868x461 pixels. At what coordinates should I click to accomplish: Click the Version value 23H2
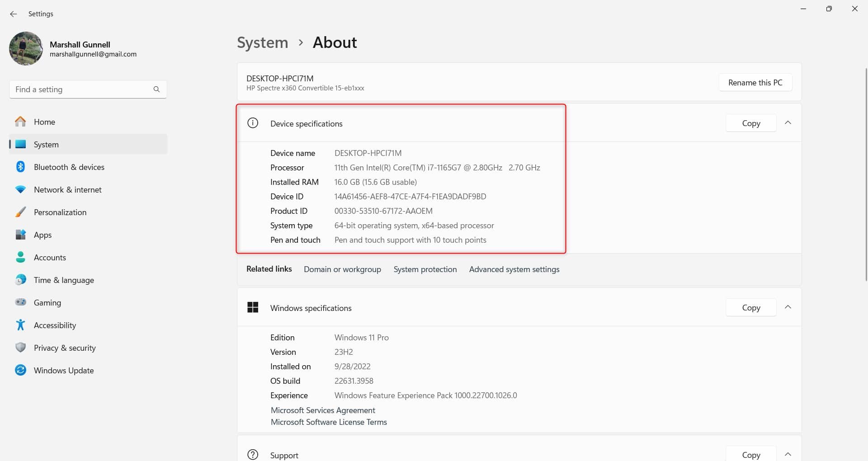point(344,352)
